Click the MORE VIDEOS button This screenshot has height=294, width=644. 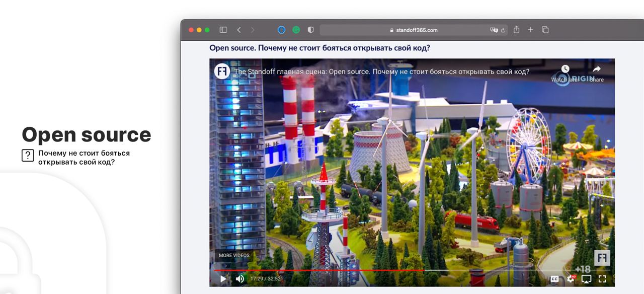pos(234,255)
